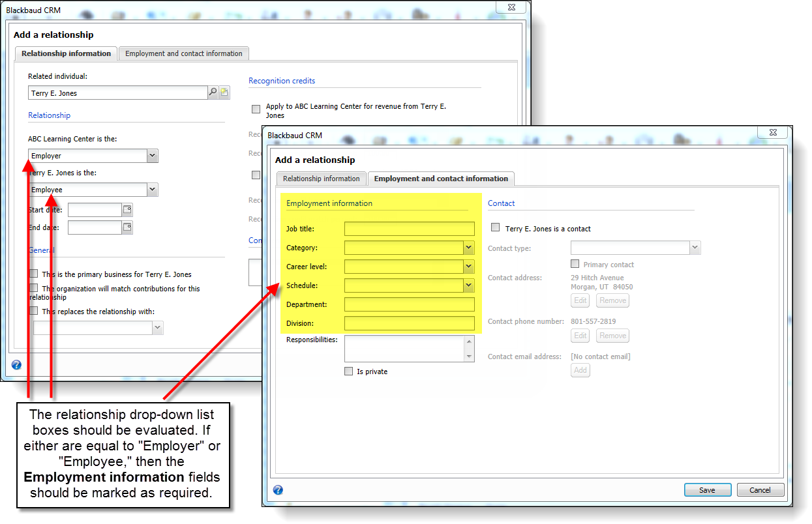Click Remove button under Contact phone number
The width and height of the screenshot is (812, 524).
point(612,336)
